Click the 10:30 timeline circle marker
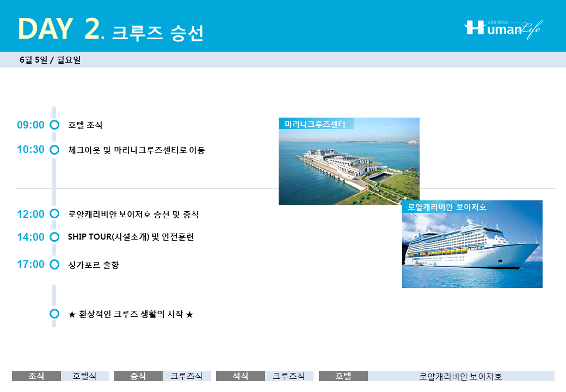This screenshot has width=566, height=392. tap(54, 150)
